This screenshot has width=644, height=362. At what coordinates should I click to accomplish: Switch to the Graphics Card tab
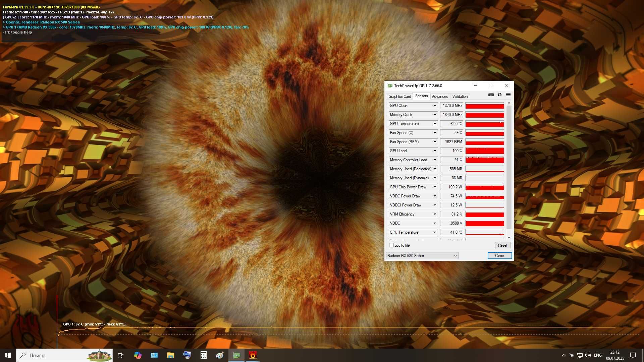399,97
